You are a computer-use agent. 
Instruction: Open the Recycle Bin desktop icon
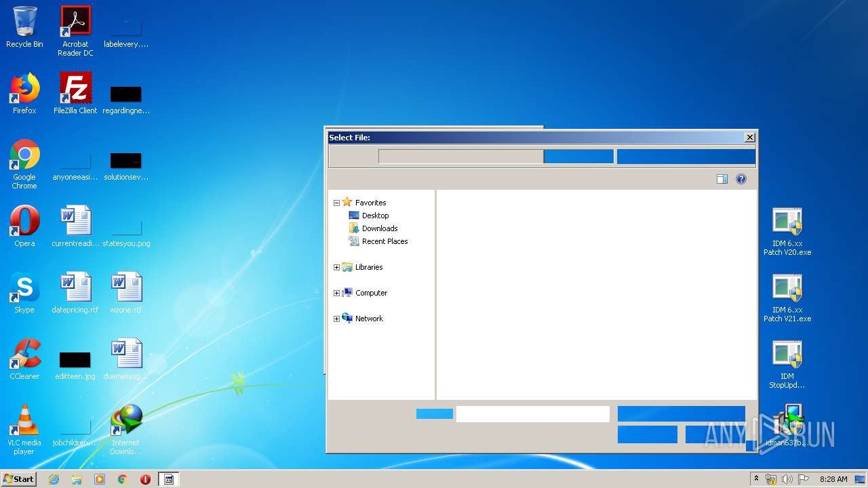tap(24, 27)
